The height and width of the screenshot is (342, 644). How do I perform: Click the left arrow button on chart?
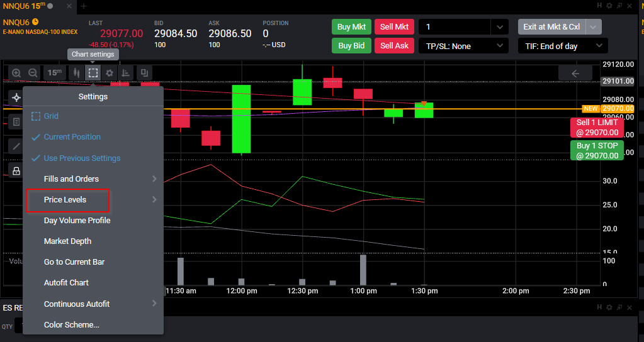pos(575,74)
